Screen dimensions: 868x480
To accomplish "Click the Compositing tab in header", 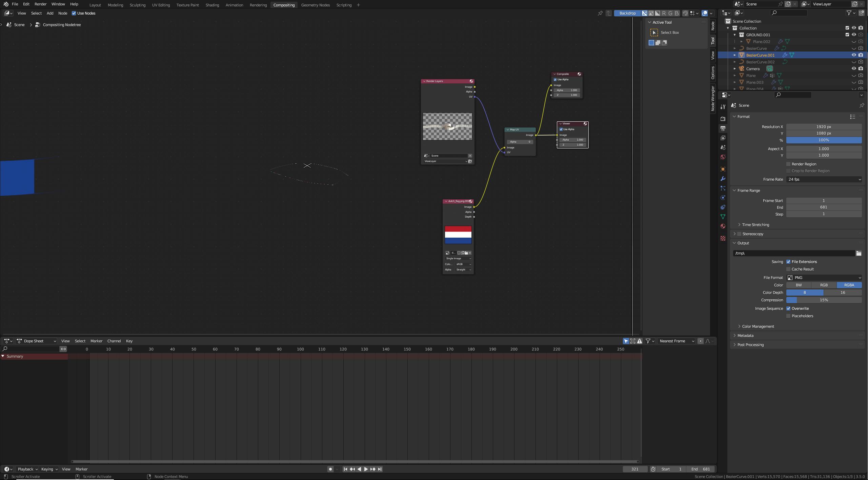I will pos(283,5).
